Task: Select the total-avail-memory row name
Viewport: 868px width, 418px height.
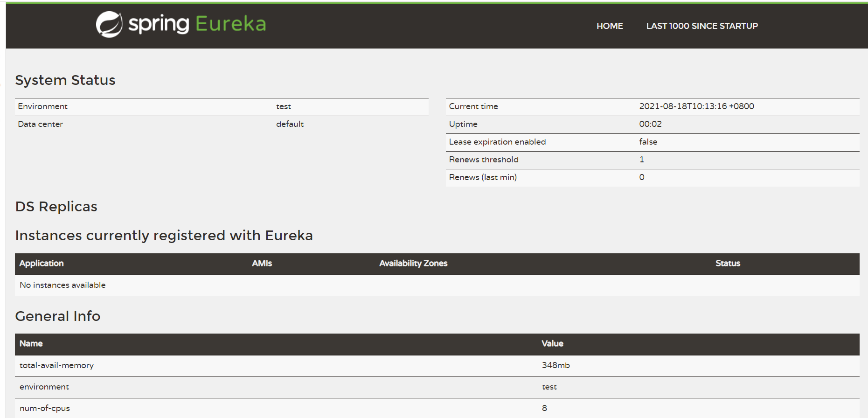Action: (56, 365)
